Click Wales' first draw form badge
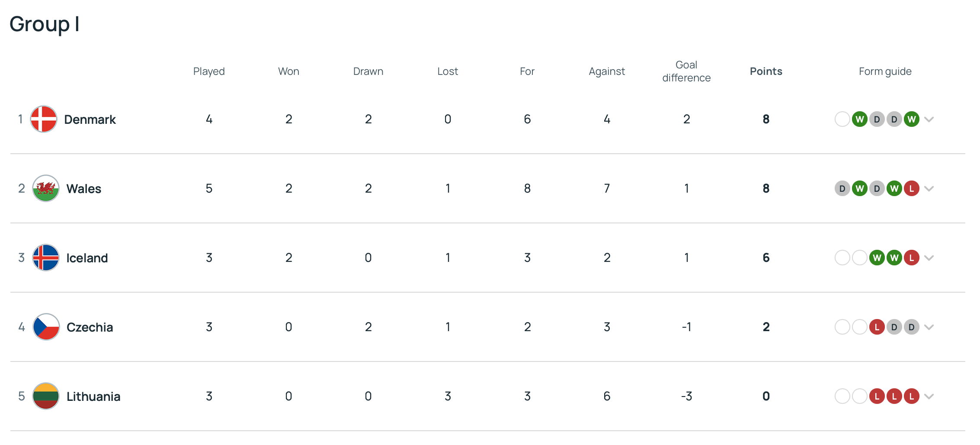Image resolution: width=980 pixels, height=445 pixels. point(842,188)
